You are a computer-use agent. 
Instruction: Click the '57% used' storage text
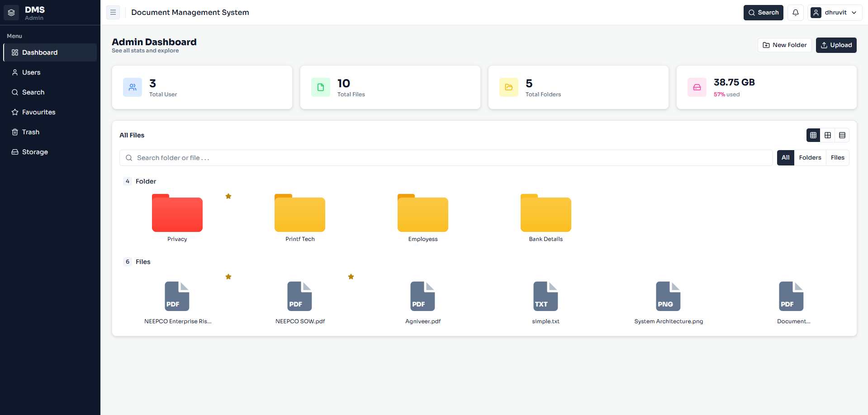(727, 94)
